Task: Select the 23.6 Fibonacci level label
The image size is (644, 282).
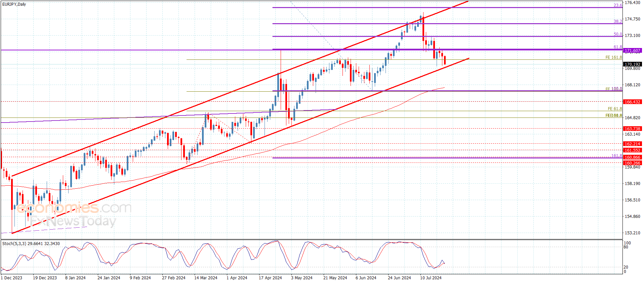Action: click(x=618, y=5)
